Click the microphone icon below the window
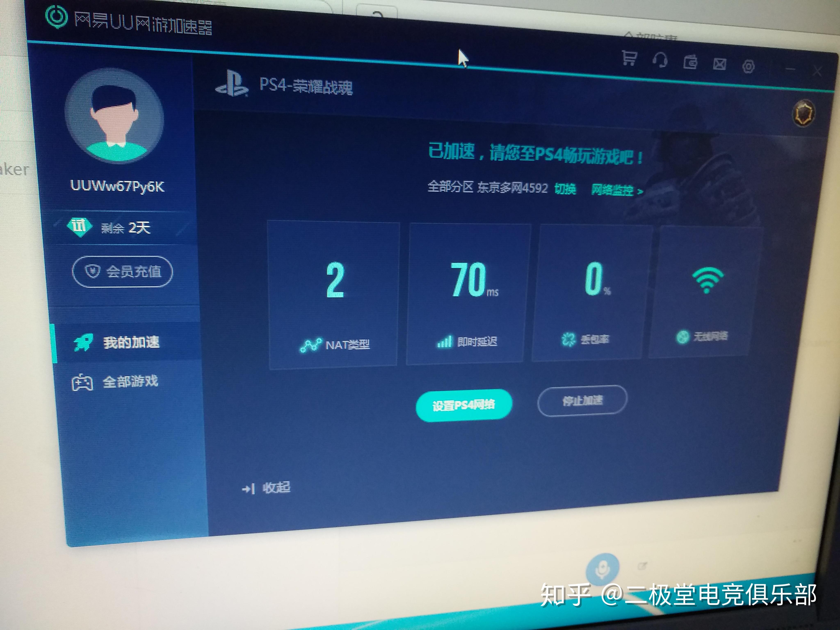 click(x=602, y=569)
